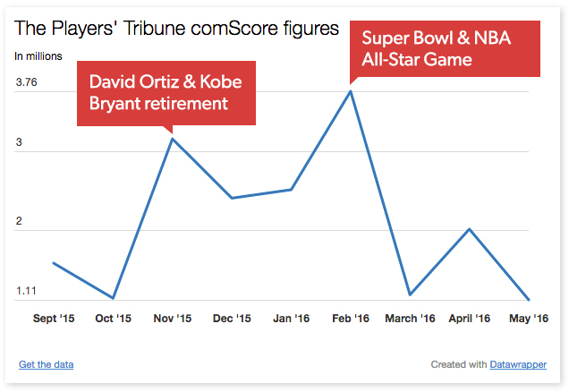Click the Nov '15 data point on line
Screen dimensions: 569x392
(172, 138)
